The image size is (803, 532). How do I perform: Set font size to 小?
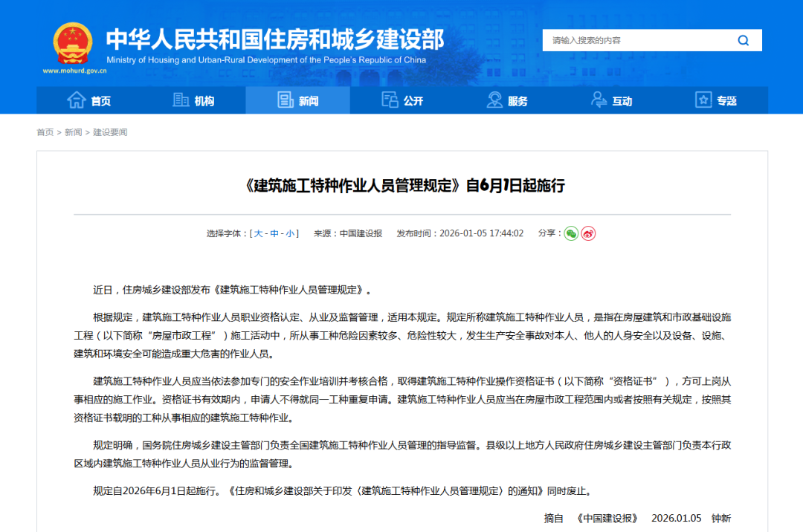point(291,234)
